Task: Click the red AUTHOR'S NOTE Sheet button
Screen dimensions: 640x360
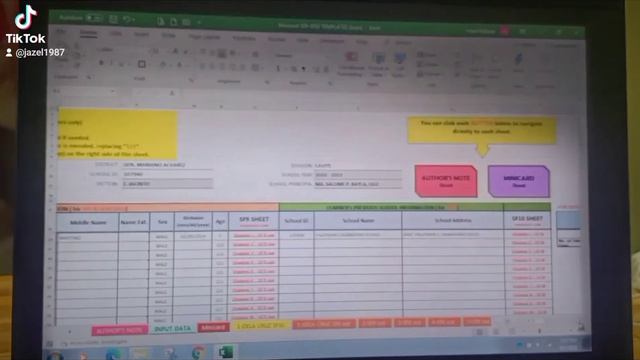Action: click(446, 181)
